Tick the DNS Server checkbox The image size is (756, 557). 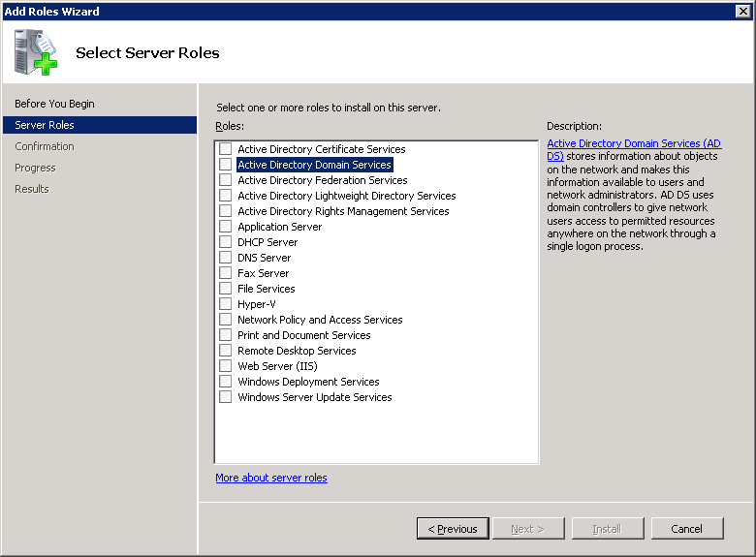(x=225, y=257)
